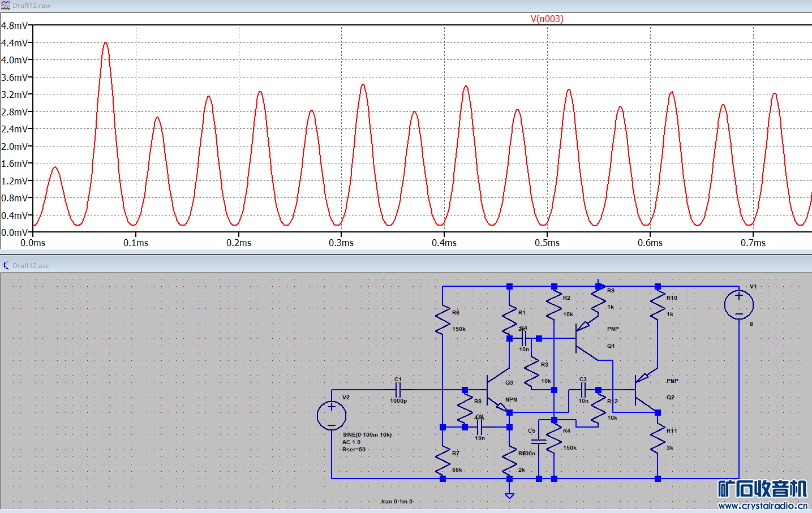Click the C5 name label
812x513 pixels.
pos(531,431)
